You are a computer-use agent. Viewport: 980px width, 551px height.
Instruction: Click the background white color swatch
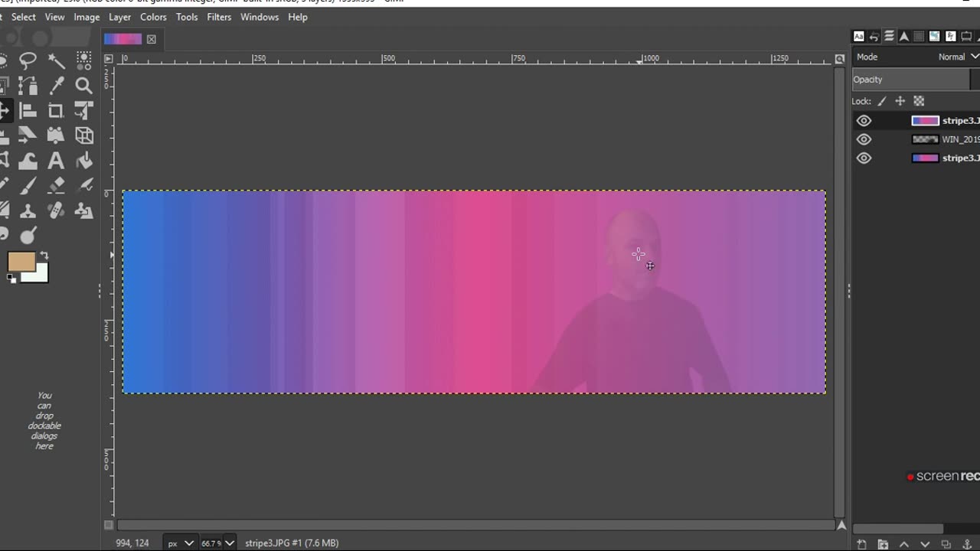coord(38,275)
